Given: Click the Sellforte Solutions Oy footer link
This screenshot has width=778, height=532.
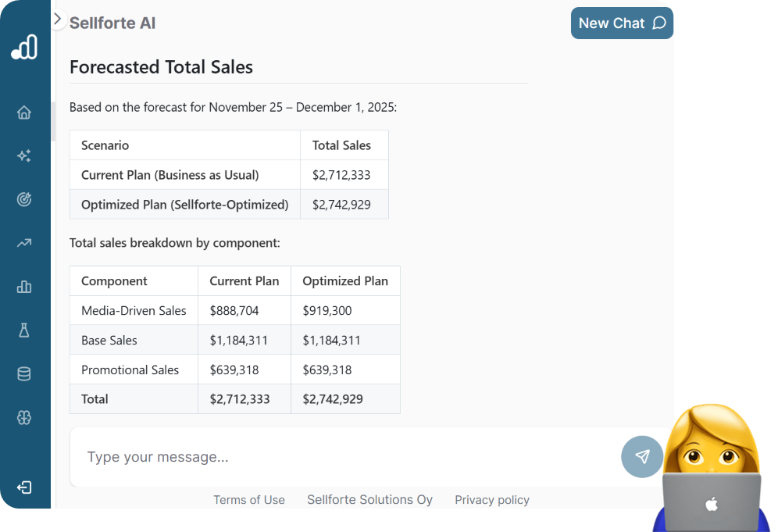Looking at the screenshot, I should (369, 500).
